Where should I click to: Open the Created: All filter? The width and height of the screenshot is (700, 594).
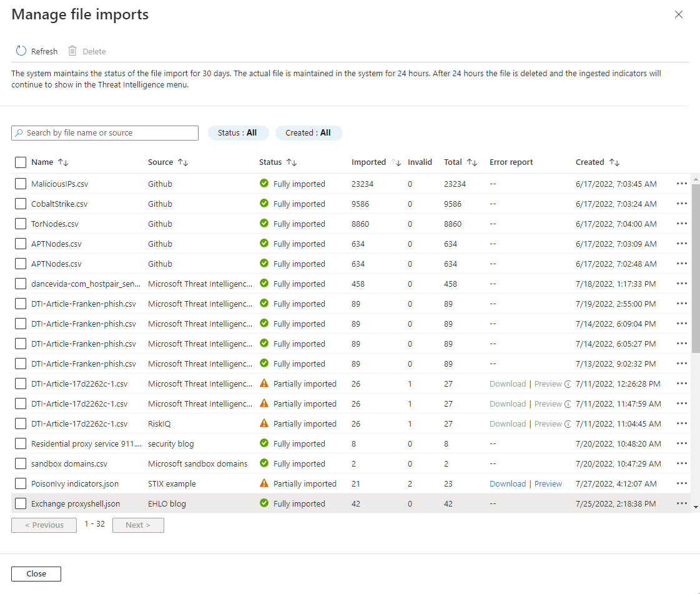click(x=308, y=132)
